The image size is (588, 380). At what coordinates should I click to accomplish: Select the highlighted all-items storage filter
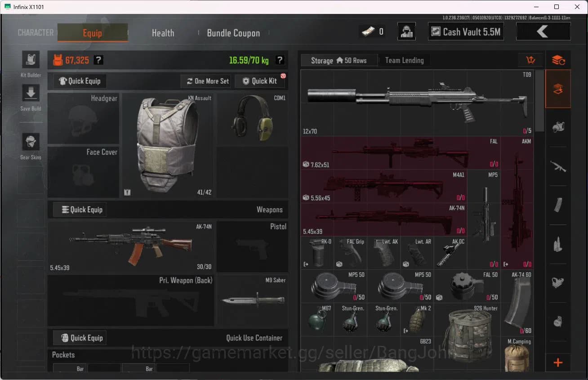558,89
